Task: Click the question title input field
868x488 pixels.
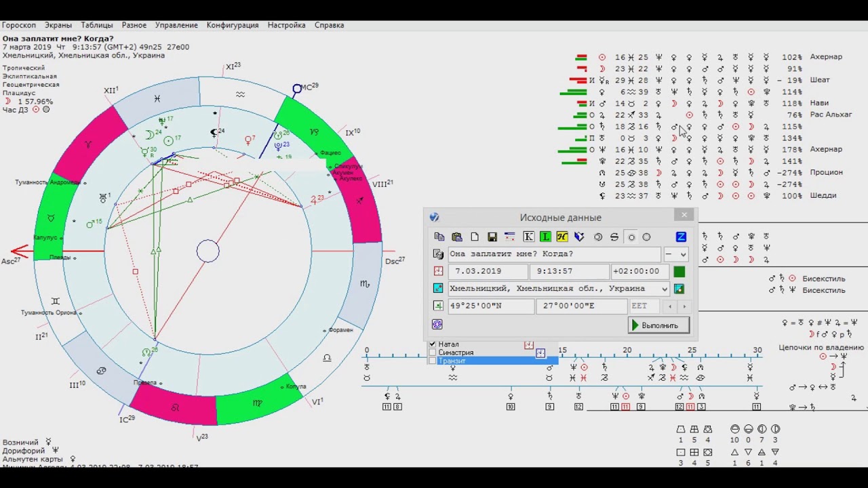Action: [554, 254]
